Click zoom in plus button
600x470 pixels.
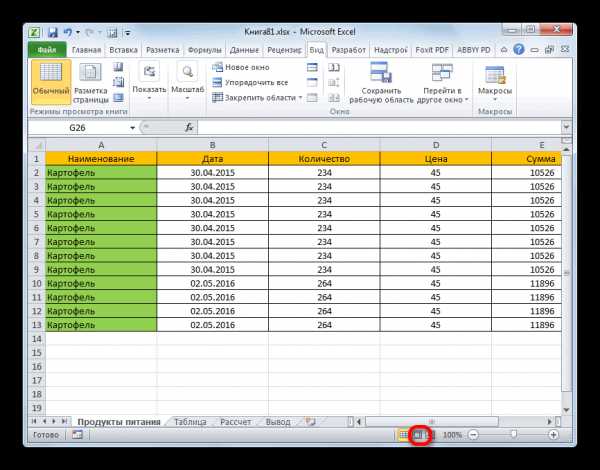tap(553, 435)
